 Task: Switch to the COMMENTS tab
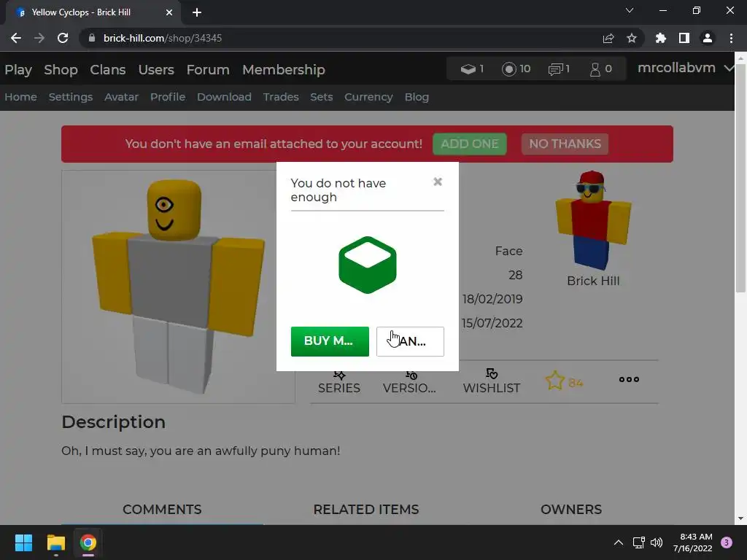point(162,510)
